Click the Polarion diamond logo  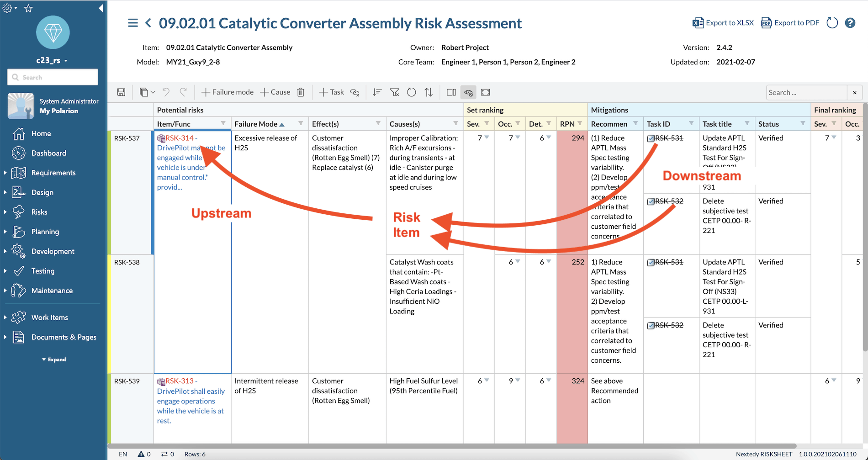coord(53,32)
